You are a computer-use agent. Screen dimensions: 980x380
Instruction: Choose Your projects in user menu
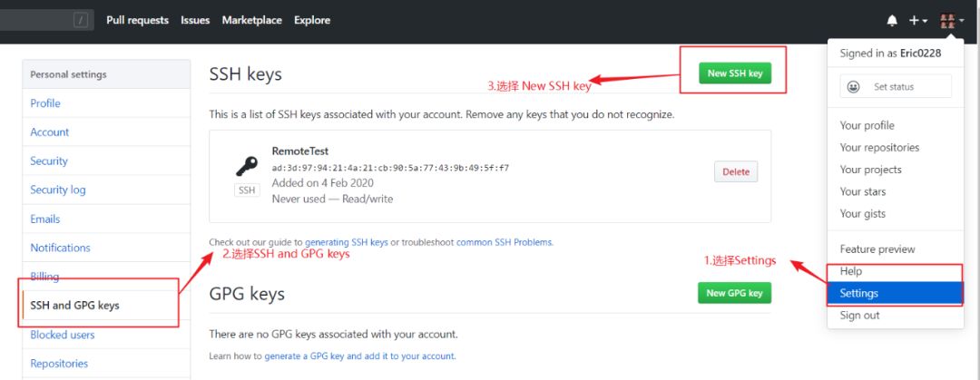[895, 170]
